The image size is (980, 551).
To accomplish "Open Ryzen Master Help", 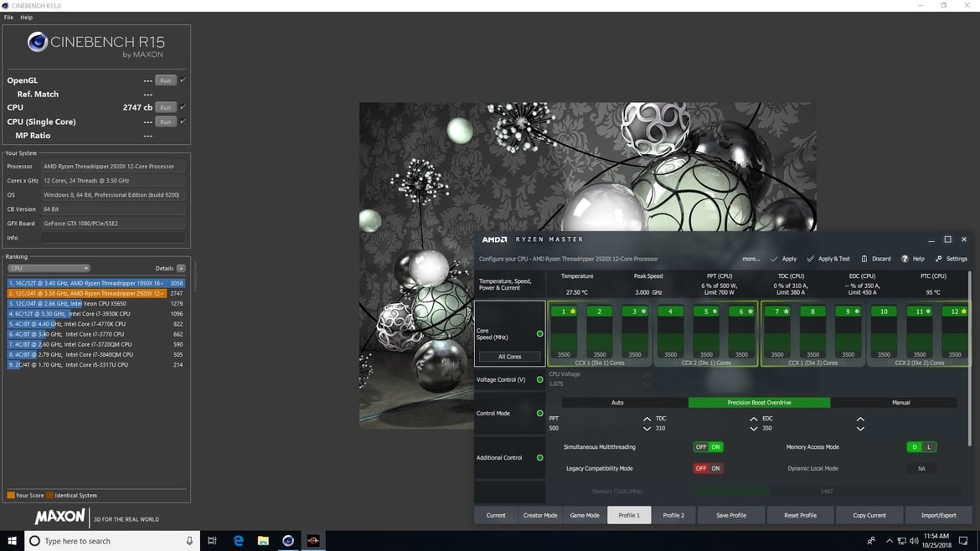I will [x=912, y=259].
